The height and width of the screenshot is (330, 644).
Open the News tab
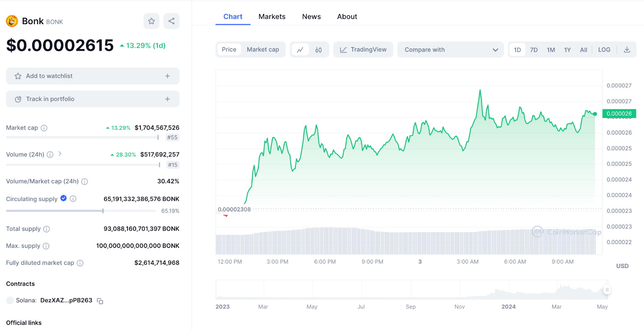[x=312, y=16]
